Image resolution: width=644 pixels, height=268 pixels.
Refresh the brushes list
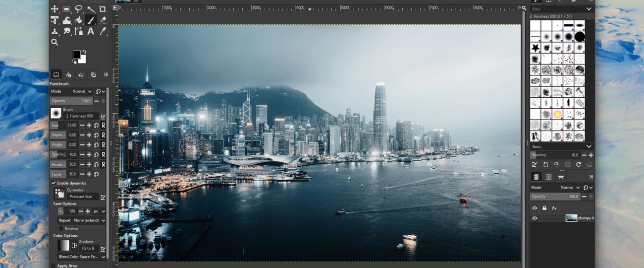point(578,164)
